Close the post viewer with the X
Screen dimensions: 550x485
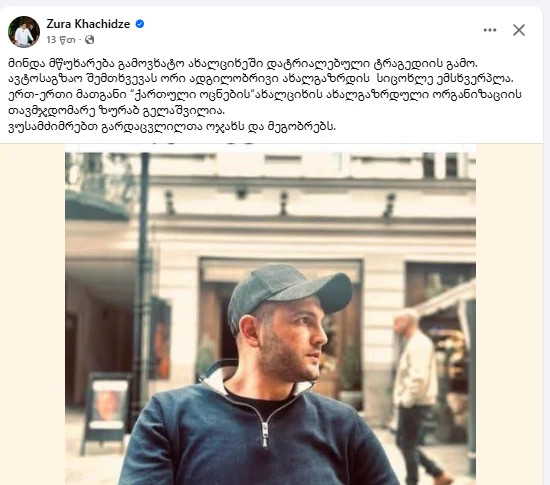[518, 30]
